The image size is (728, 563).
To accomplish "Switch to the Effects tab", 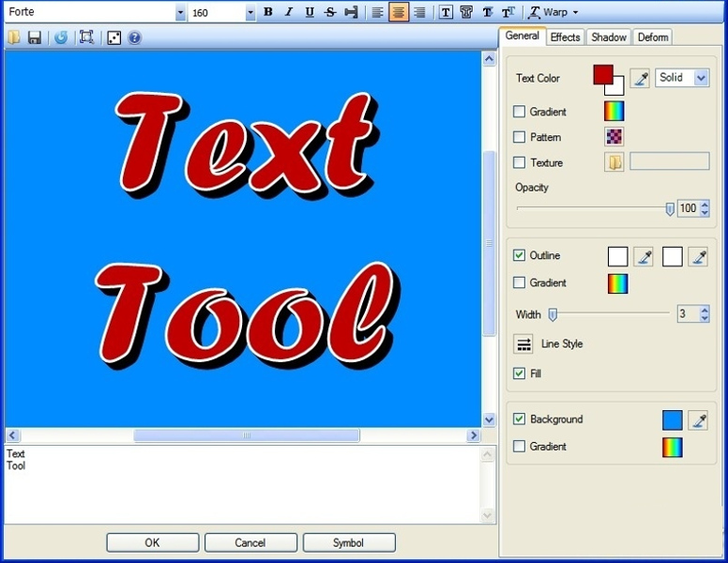I will coord(565,38).
